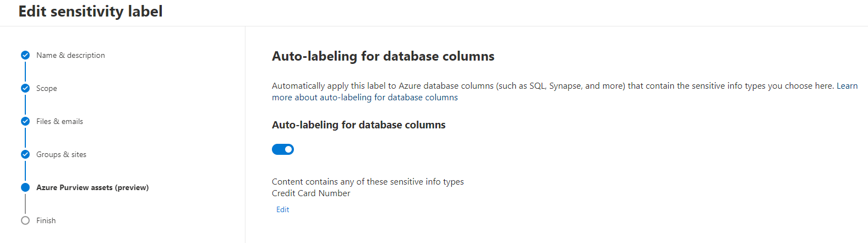Click the smaller Auto-labeling subheading above the toggle

(359, 125)
